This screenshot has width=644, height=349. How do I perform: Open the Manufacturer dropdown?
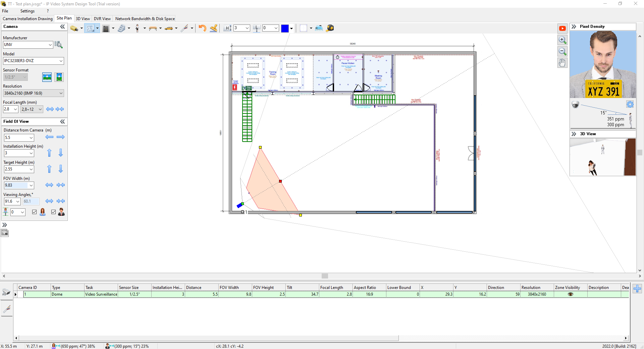click(50, 45)
